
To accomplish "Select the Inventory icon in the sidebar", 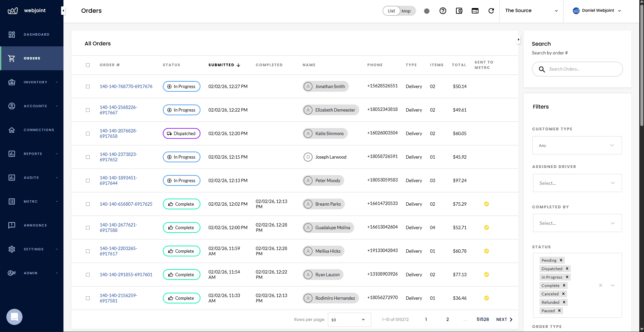I will [x=12, y=82].
